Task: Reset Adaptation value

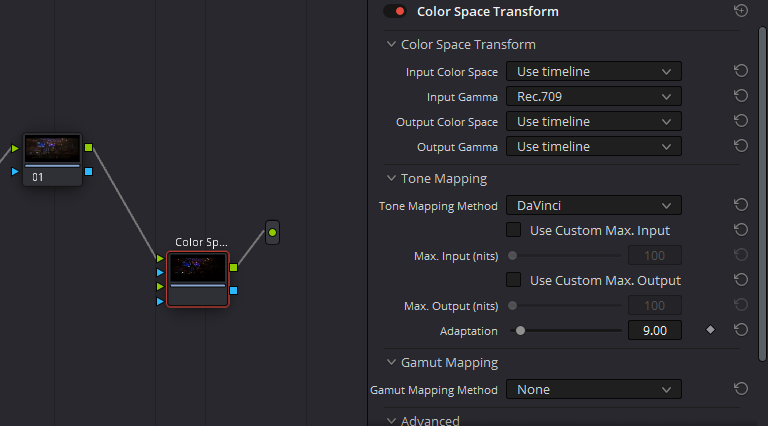Action: (x=741, y=330)
